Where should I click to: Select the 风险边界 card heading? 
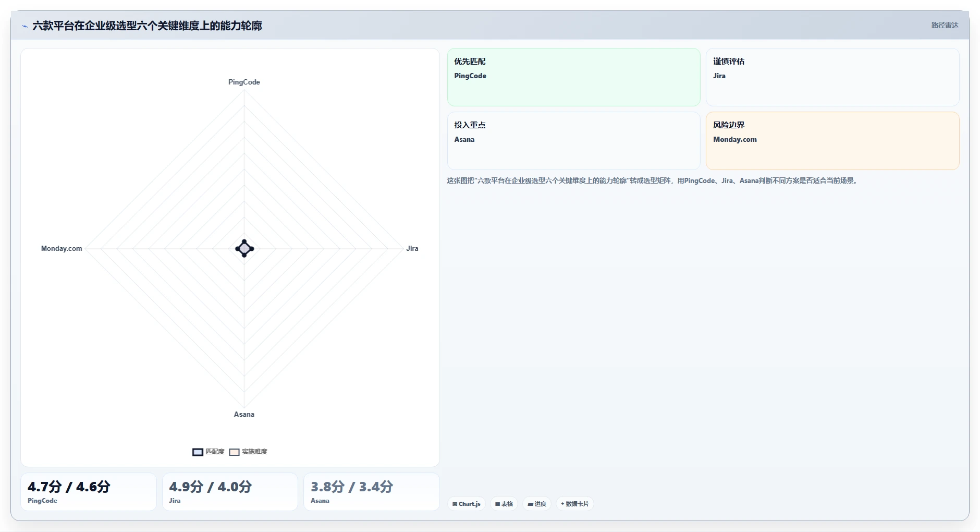(729, 125)
